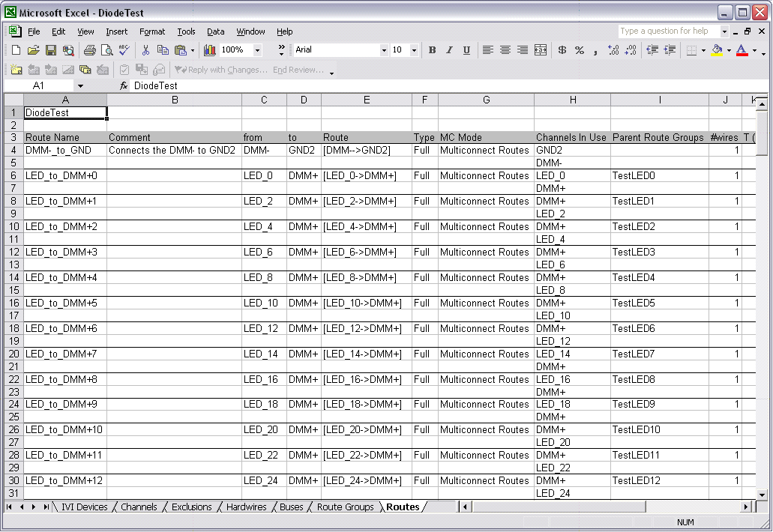
Task: Select the row 10 header
Action: coord(13,226)
